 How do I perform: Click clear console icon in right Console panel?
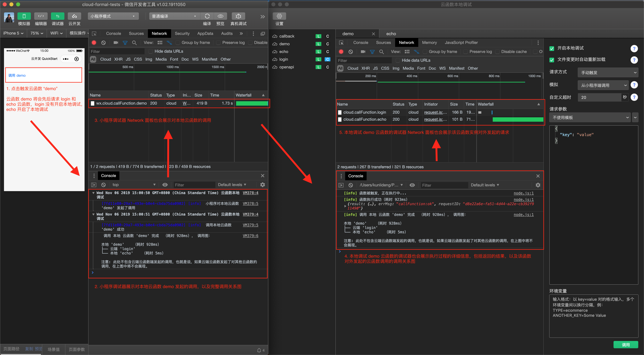351,185
